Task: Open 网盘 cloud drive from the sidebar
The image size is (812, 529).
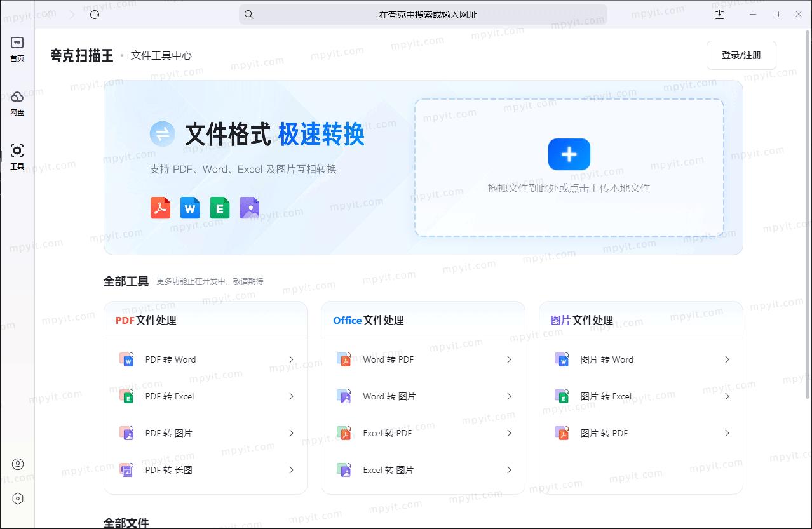Action: (x=17, y=97)
